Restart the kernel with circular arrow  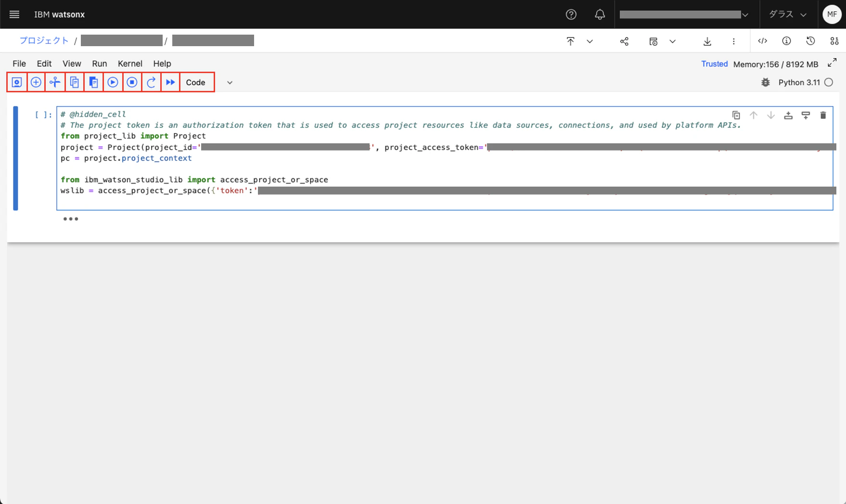151,82
